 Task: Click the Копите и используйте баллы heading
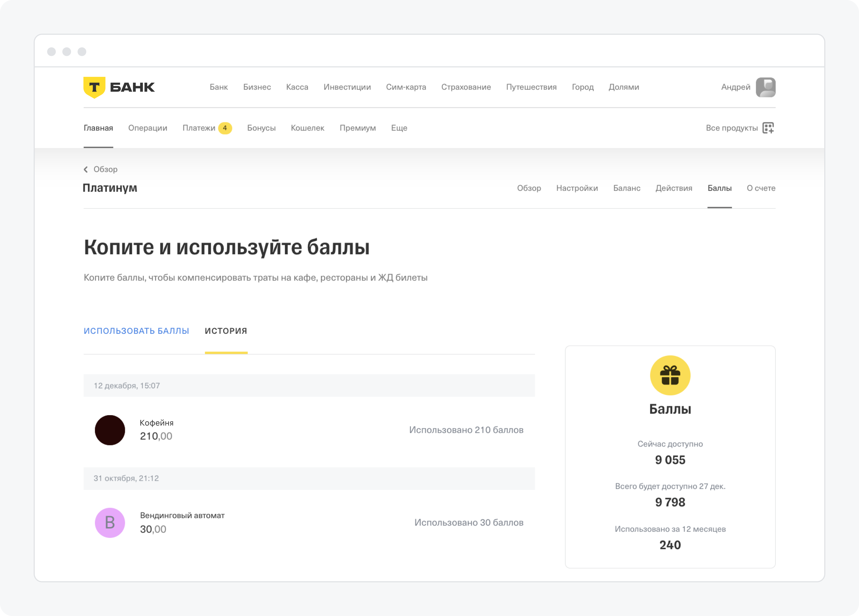pos(227,248)
